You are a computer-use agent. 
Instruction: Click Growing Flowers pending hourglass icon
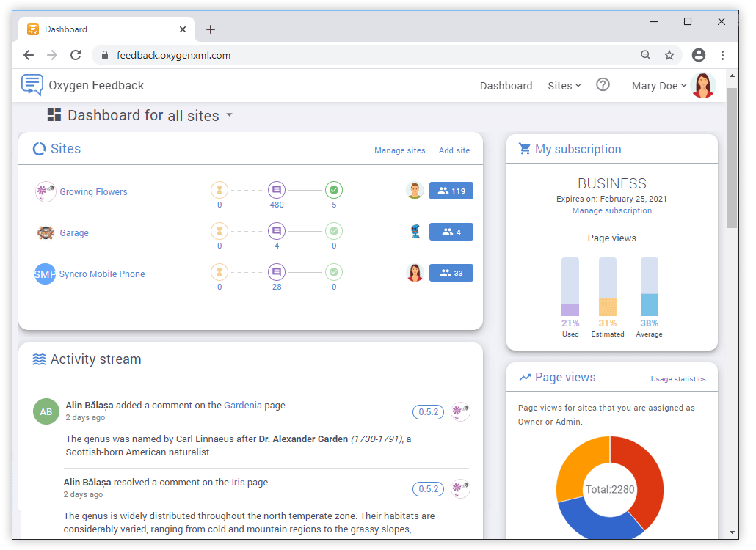pos(219,190)
